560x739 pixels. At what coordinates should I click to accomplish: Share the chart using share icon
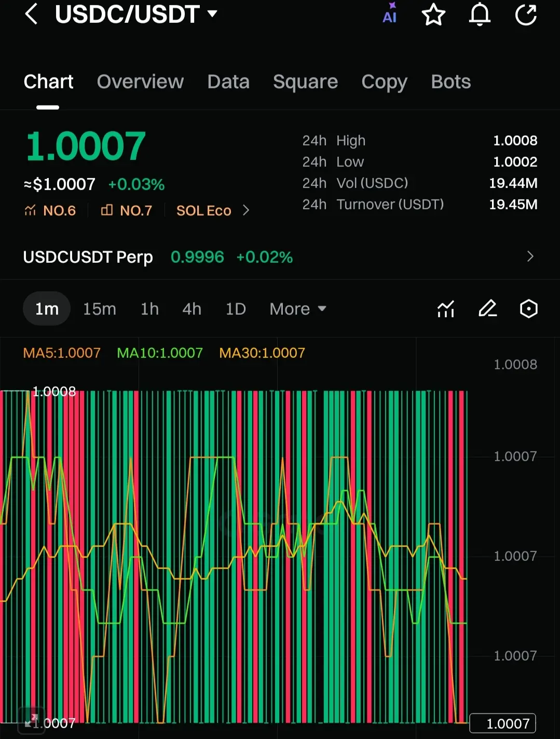pyautogui.click(x=526, y=14)
